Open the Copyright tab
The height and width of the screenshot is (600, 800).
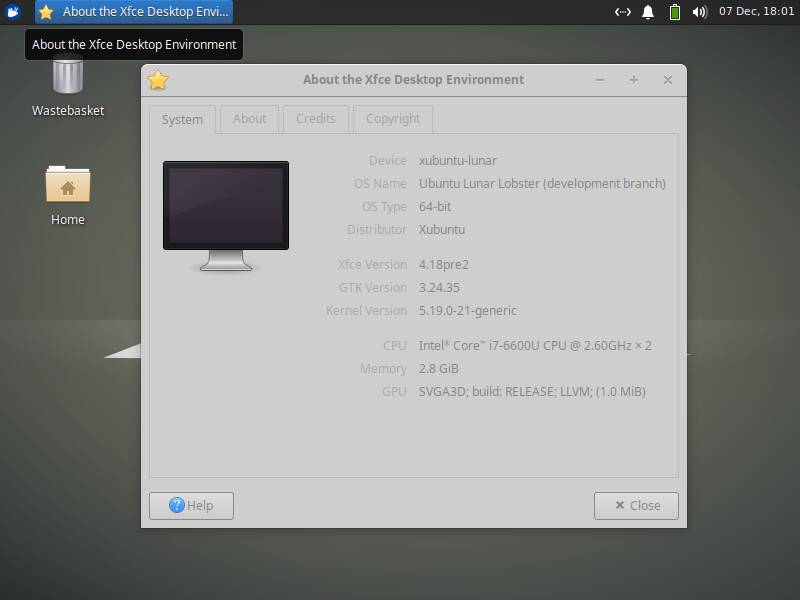393,119
